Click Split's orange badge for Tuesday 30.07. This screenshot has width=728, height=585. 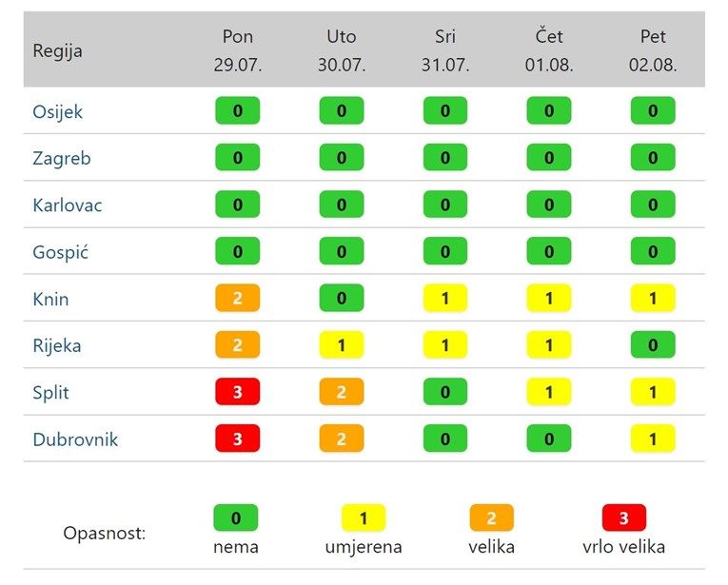(342, 392)
